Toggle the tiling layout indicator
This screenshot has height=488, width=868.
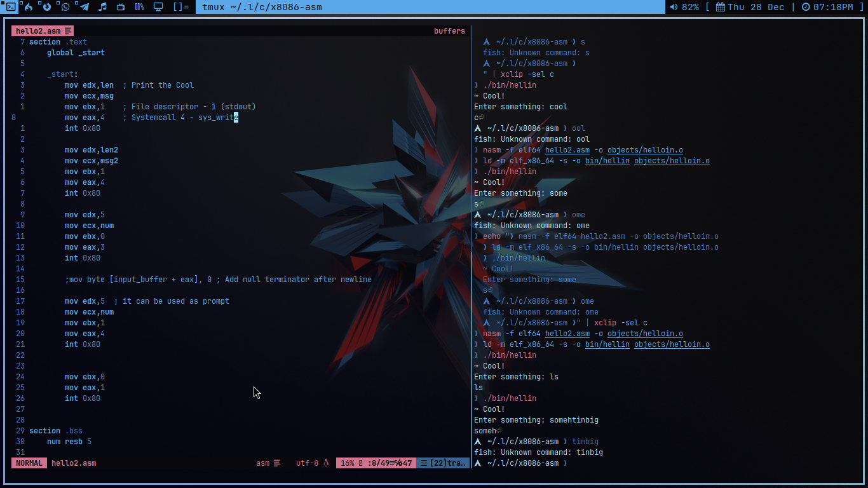180,7
